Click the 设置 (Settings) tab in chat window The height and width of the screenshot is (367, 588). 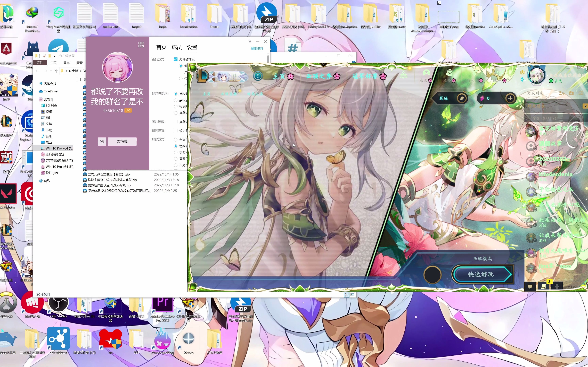pos(191,47)
